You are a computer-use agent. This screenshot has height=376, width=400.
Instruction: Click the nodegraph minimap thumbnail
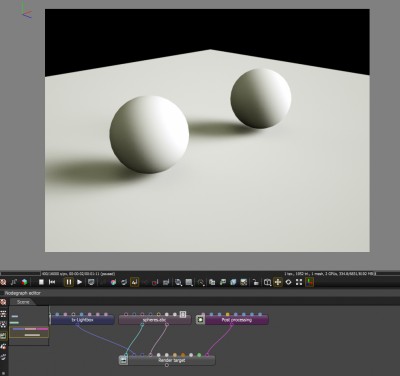[29, 326]
